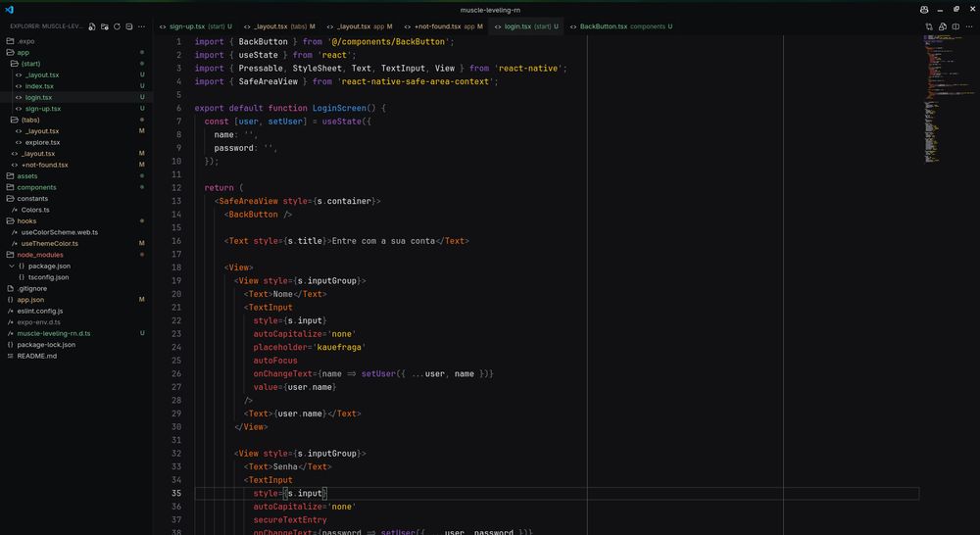Click the 'muscle-leveling-rn' window title
The image size is (980, 535).
[x=490, y=10]
